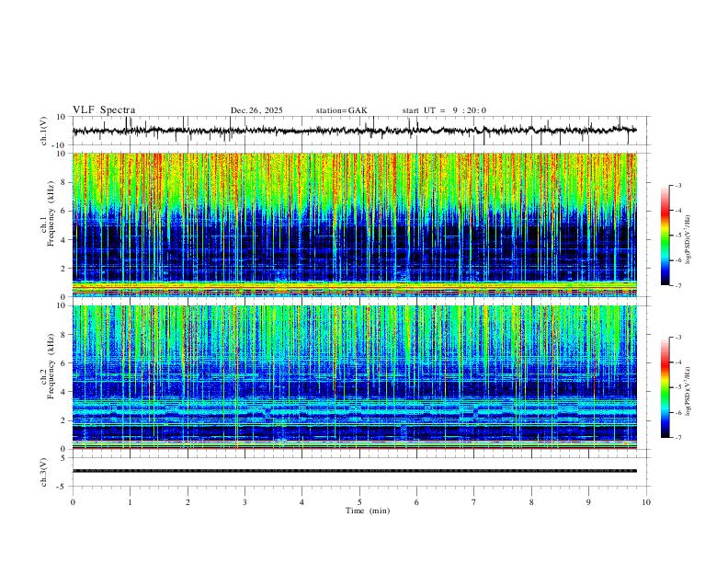This screenshot has width=728, height=563.
Task: Click the red line at ch.2 spectrogram bottom
Action: (x=354, y=448)
